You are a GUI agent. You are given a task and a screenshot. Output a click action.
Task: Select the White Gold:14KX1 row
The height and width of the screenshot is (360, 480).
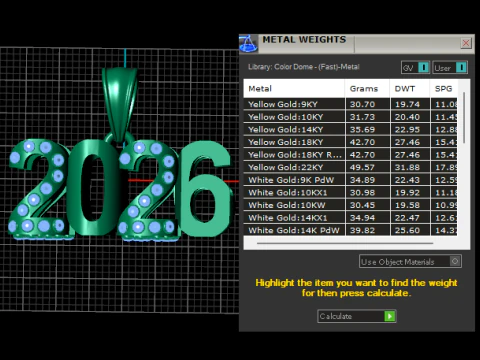pos(350,218)
